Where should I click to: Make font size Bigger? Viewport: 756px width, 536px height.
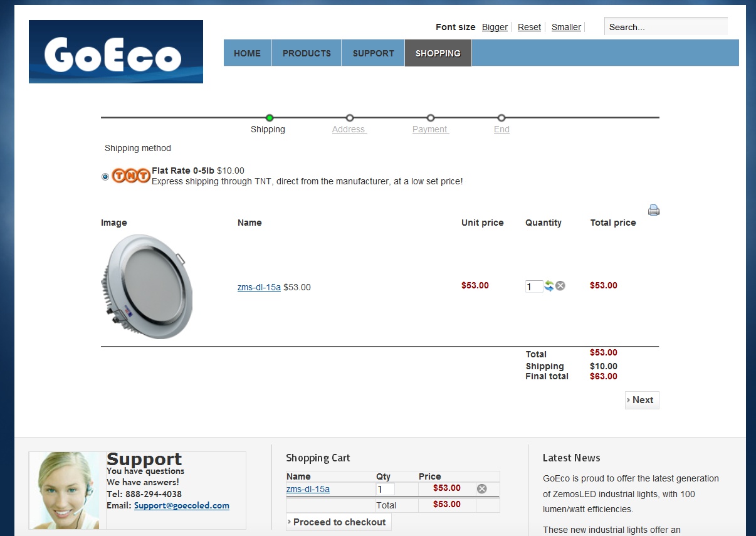(495, 27)
